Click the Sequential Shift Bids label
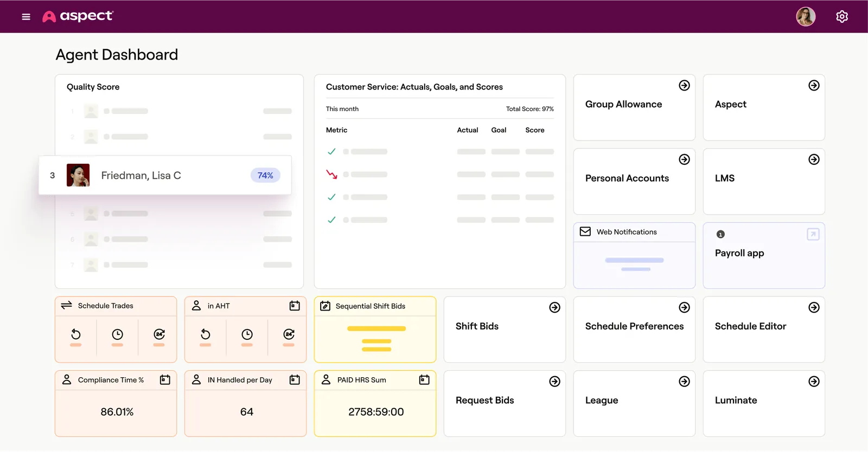 tap(371, 306)
